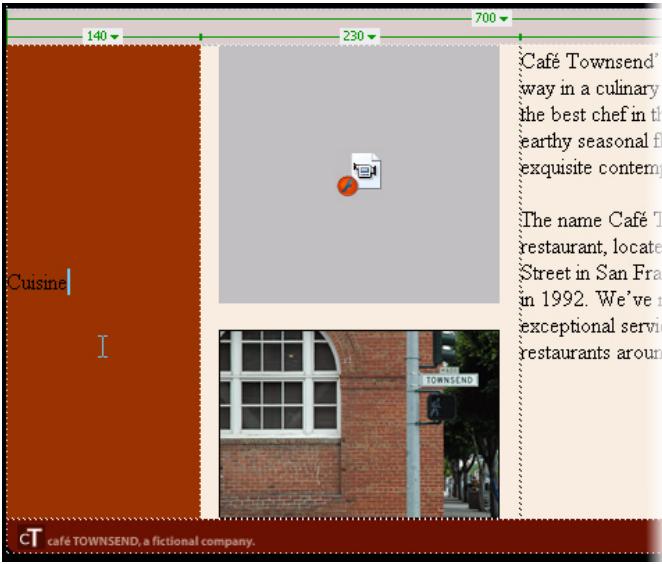Click the line starting exquisite
The width and height of the screenshot is (662, 564).
coord(590,168)
